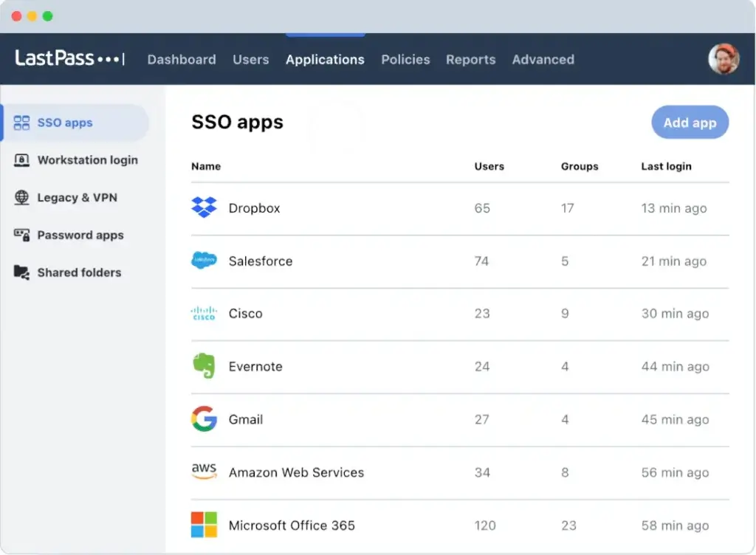756x555 pixels.
Task: Click the '21 min ago' last login
Action: pyautogui.click(x=674, y=261)
